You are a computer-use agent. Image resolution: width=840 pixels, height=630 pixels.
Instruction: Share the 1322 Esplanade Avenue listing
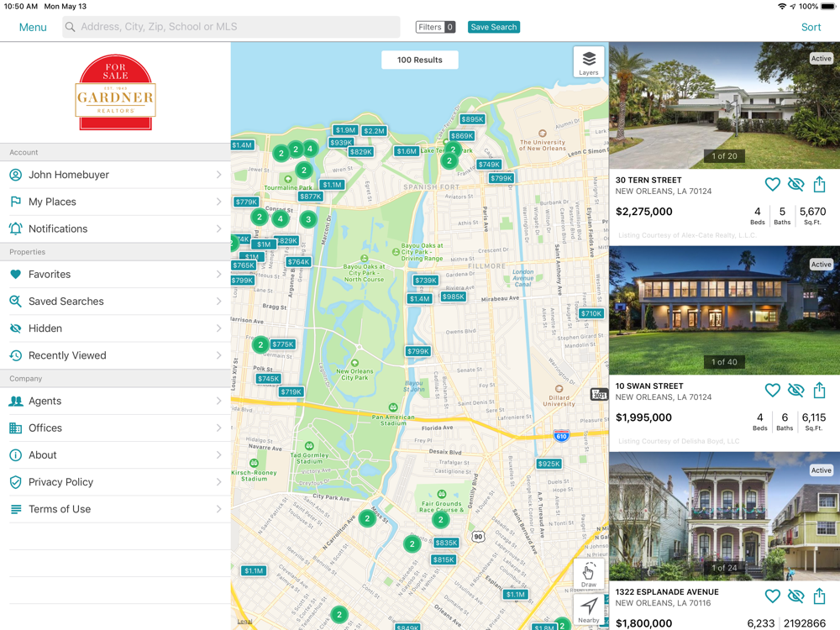[819, 596]
